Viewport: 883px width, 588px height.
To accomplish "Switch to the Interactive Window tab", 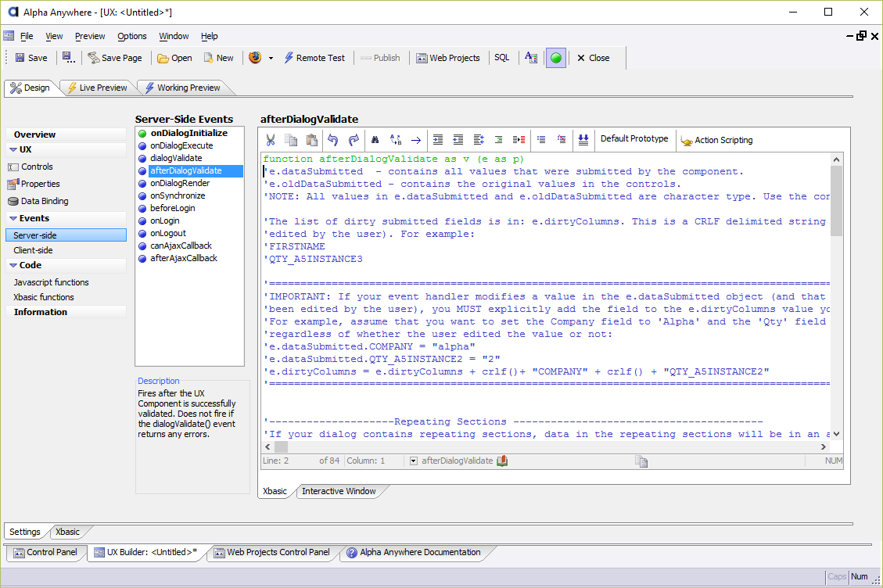I will (339, 491).
